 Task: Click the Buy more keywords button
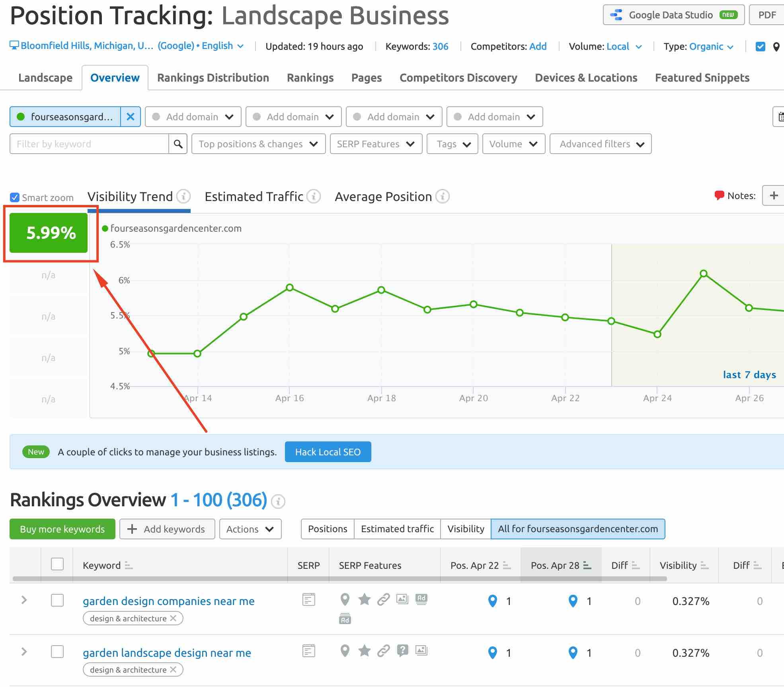[62, 529]
